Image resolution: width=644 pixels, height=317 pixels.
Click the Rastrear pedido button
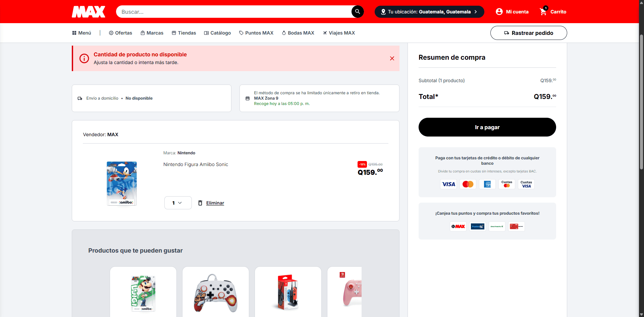click(x=529, y=33)
